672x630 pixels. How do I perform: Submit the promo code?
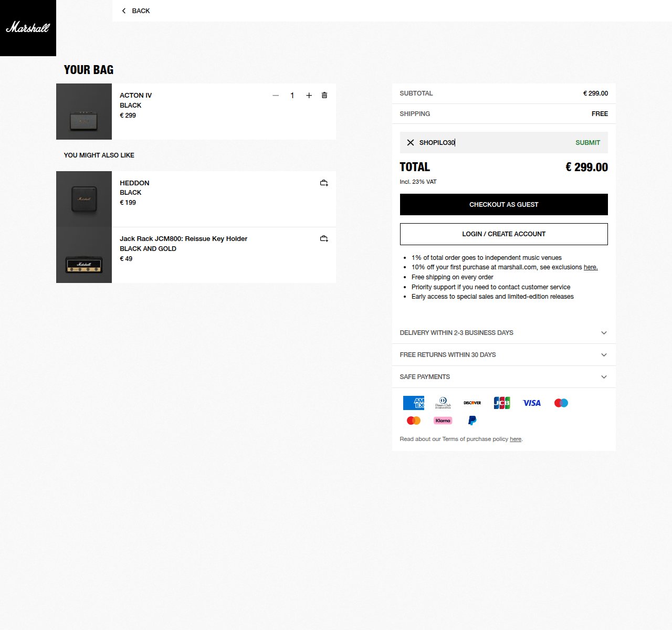pos(587,142)
